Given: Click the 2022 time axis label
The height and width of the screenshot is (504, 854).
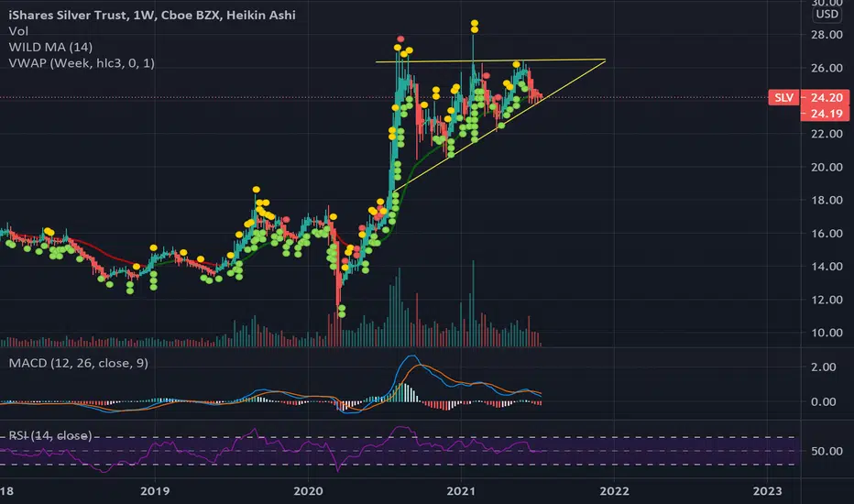Looking at the screenshot, I should 614,491.
